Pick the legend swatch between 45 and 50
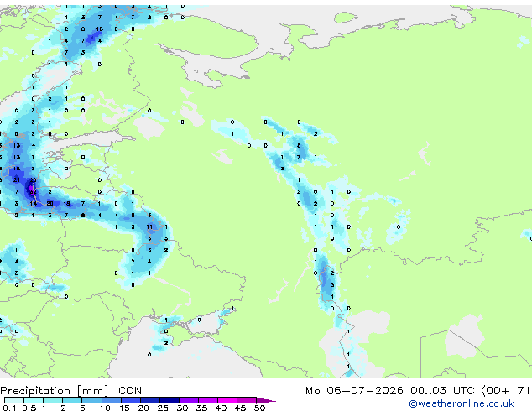Viewport: 532px width, 411px height. (247, 400)
